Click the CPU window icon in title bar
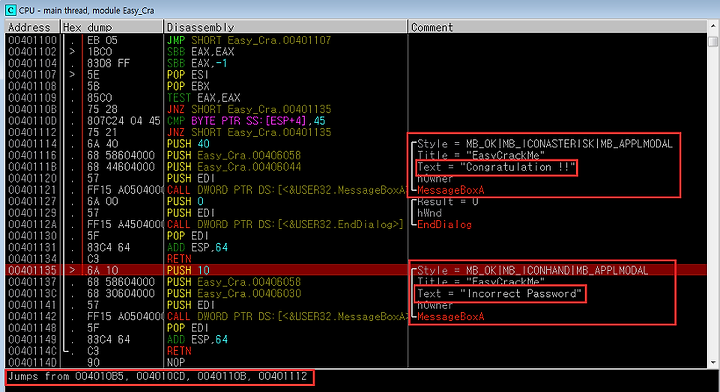 pyautogui.click(x=10, y=10)
